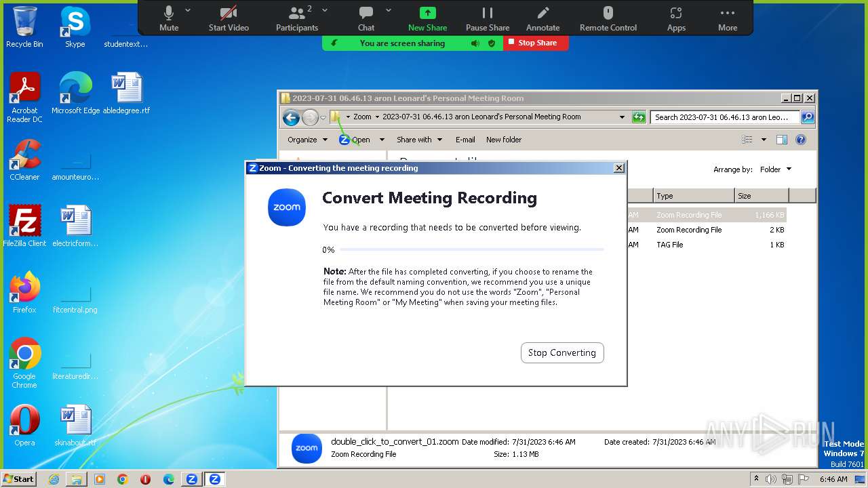Image resolution: width=868 pixels, height=488 pixels.
Task: Click New Share in Zoom toolbar
Action: [427, 18]
